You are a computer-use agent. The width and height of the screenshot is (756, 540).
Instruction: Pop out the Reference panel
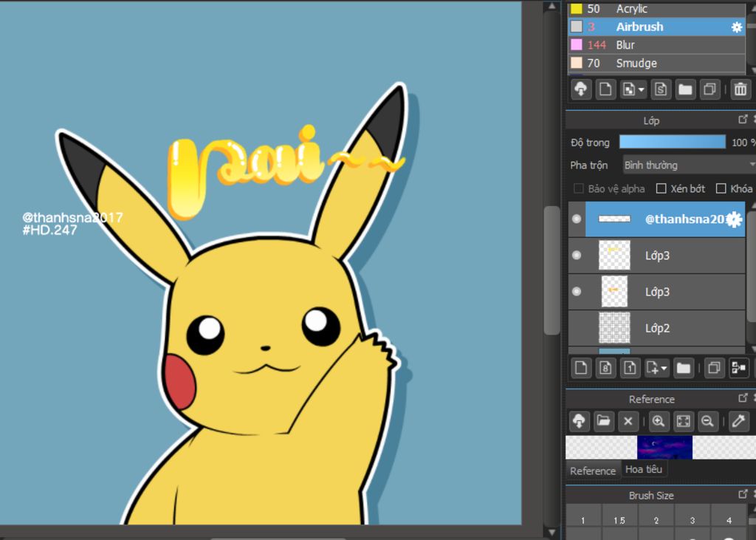pos(743,397)
